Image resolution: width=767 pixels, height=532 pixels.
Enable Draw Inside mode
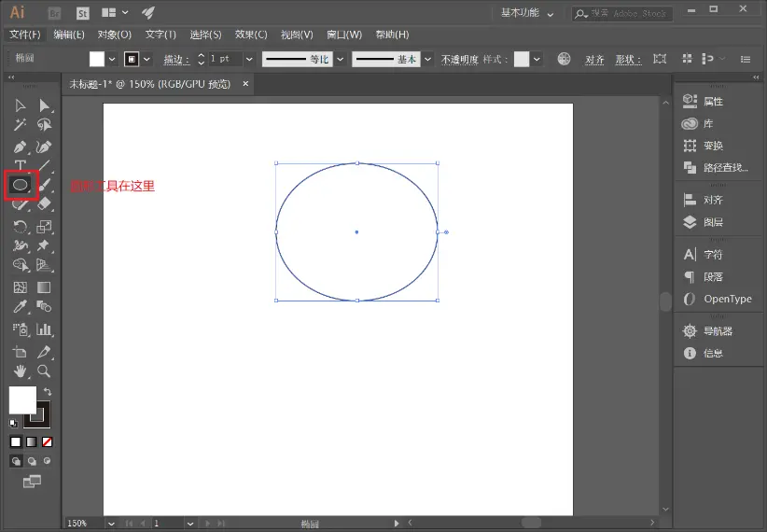[47, 461]
